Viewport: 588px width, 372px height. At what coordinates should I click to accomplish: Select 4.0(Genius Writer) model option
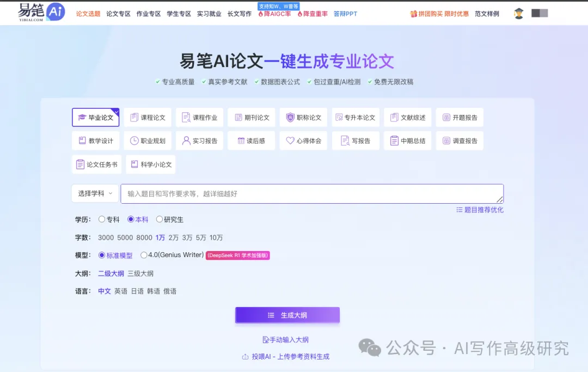click(x=171, y=255)
